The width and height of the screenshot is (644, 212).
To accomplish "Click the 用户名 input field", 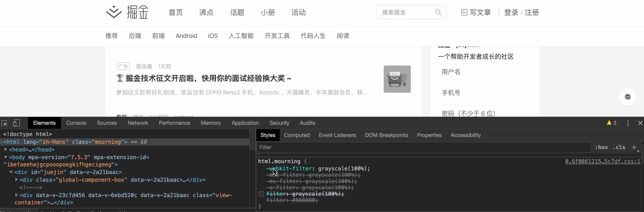I will point(485,72).
